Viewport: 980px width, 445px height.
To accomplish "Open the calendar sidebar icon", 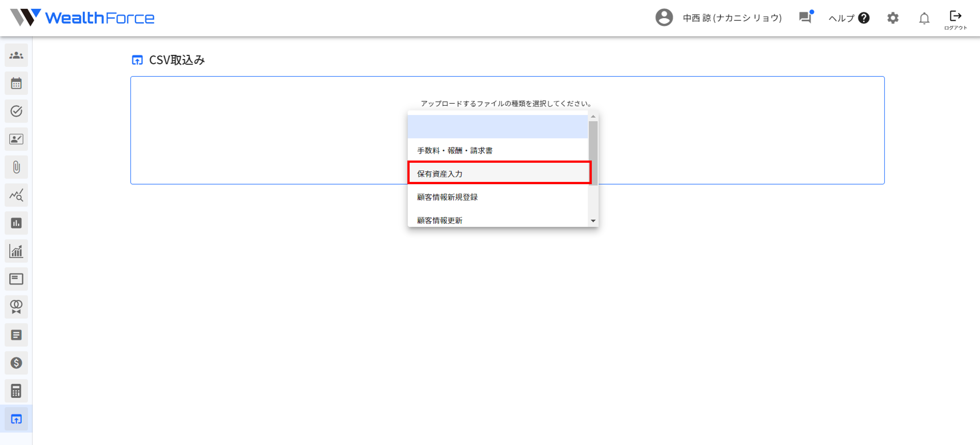I will [x=16, y=83].
